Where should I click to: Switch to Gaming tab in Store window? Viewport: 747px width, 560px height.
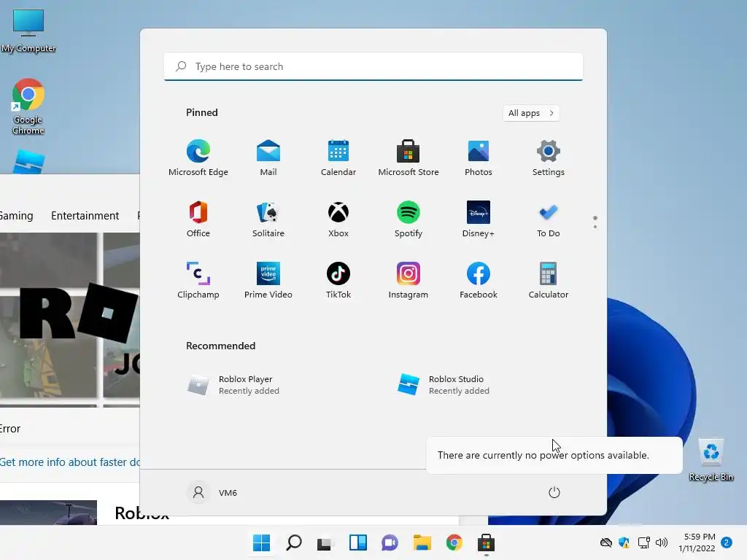[17, 216]
